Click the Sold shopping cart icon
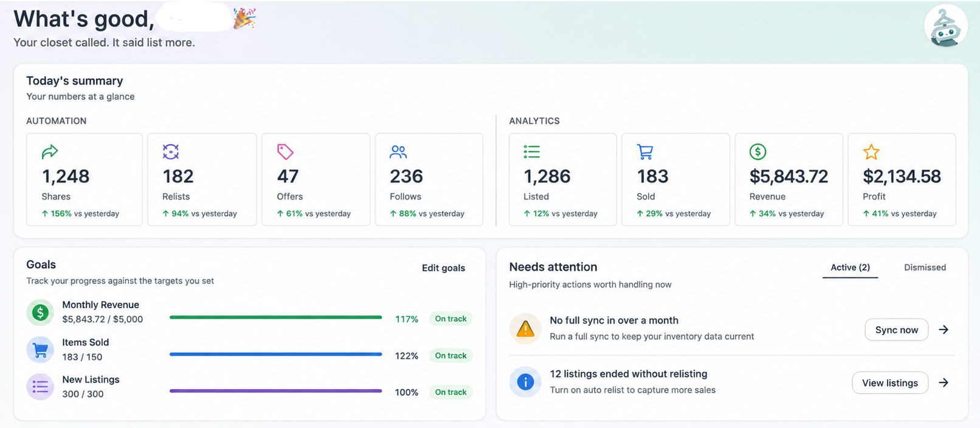The width and height of the screenshot is (980, 428). tap(645, 151)
